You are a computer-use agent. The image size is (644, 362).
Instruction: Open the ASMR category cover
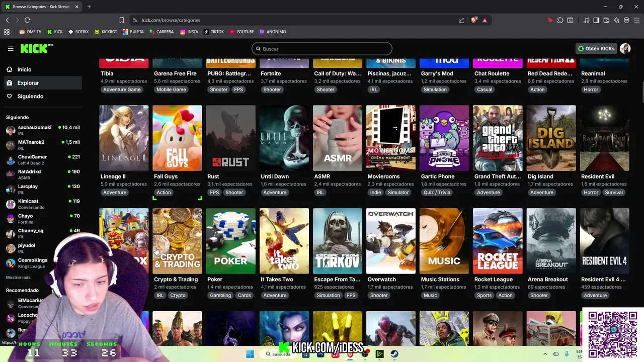(x=338, y=138)
